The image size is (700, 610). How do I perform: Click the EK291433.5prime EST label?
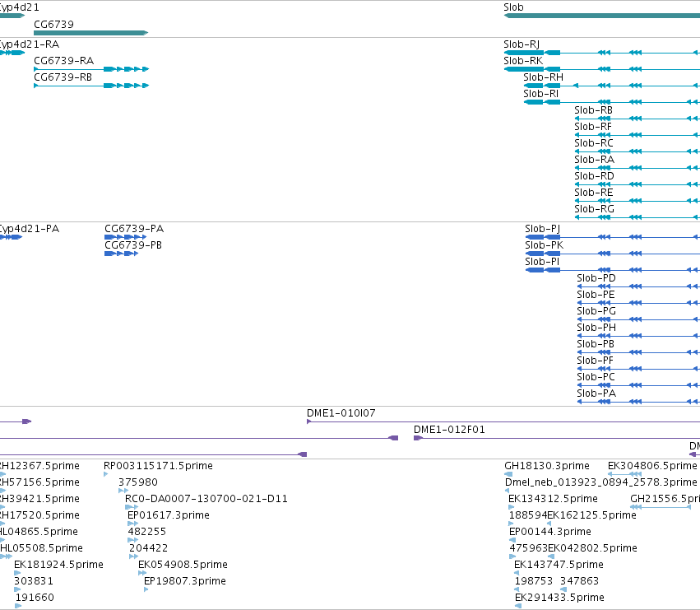click(x=559, y=598)
